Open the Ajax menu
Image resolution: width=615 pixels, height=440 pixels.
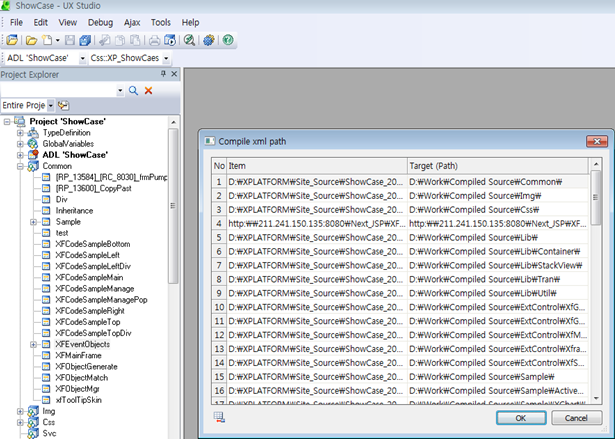tap(132, 22)
